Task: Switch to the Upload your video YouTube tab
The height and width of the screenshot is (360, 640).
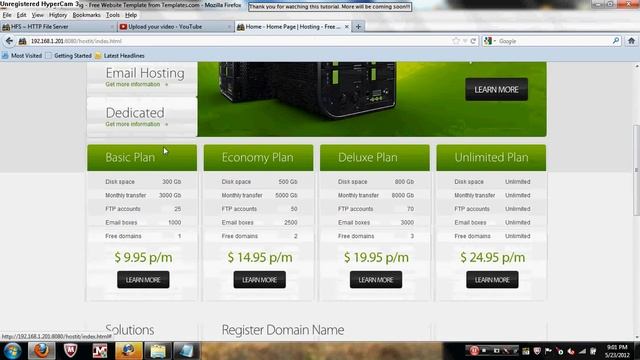Action: pos(176,27)
